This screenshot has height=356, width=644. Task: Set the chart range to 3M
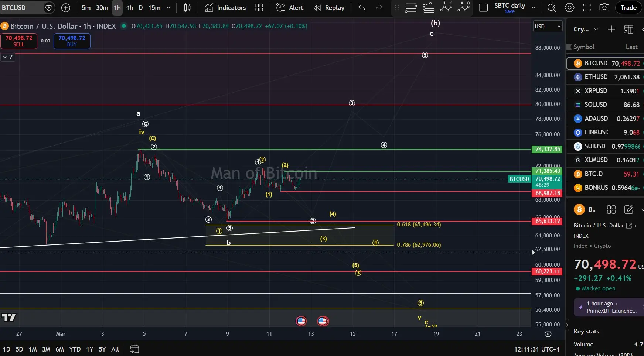(x=46, y=349)
